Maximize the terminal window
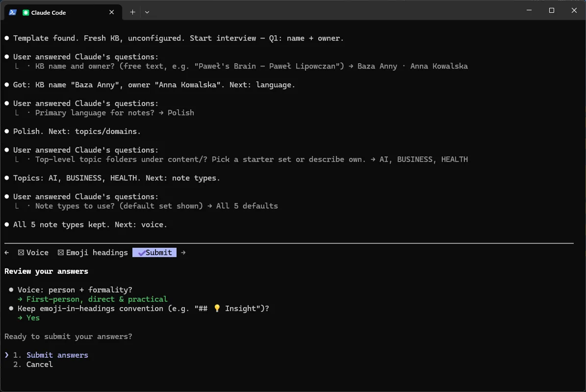The image size is (586, 392). click(552, 10)
